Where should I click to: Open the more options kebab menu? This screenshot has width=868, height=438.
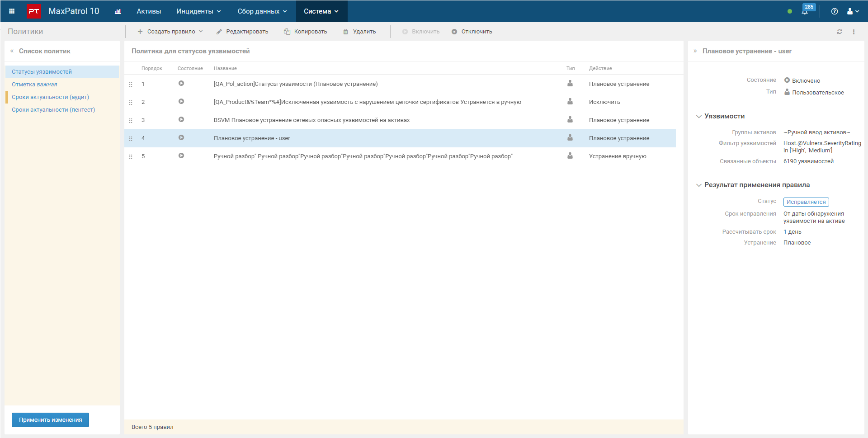pyautogui.click(x=854, y=32)
